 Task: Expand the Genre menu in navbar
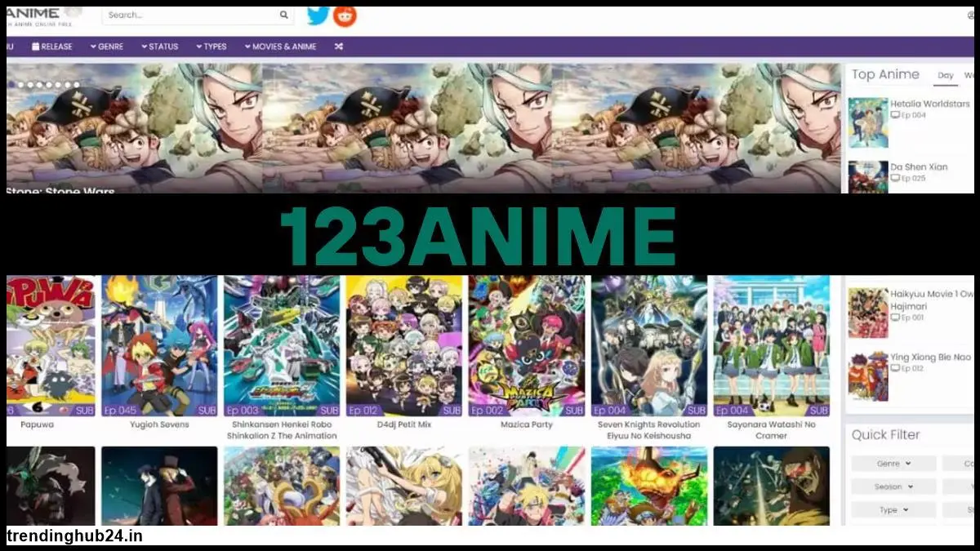pyautogui.click(x=107, y=47)
